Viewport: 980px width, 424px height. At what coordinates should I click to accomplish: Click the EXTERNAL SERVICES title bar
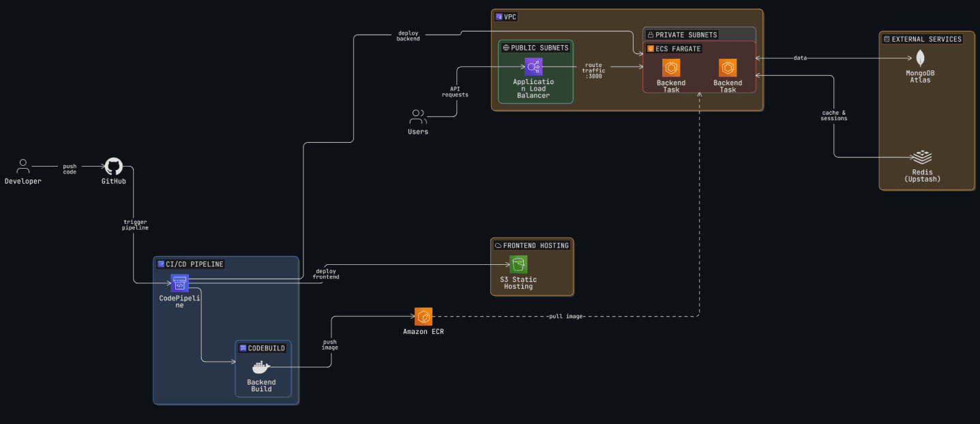pyautogui.click(x=924, y=39)
